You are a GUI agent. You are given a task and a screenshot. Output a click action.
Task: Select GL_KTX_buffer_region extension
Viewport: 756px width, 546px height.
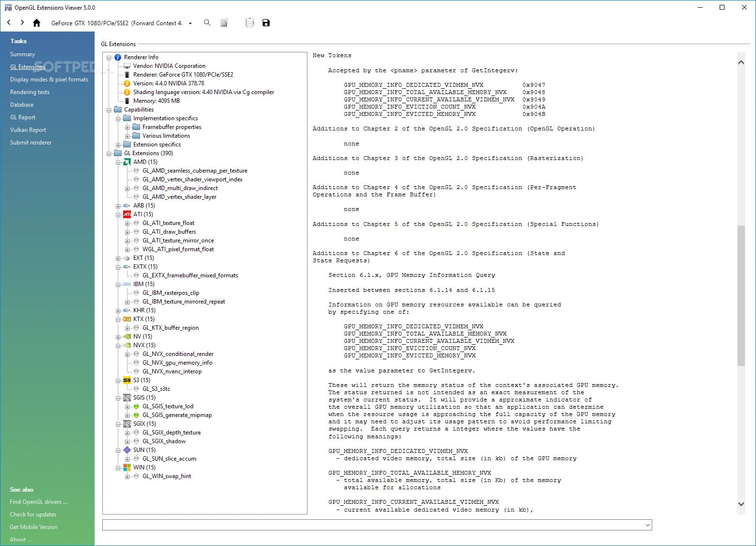click(171, 328)
